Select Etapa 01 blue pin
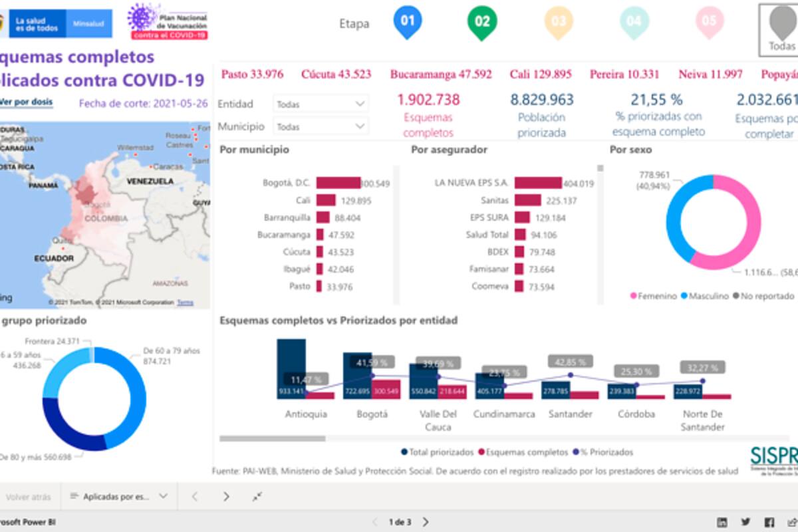 pos(408,21)
